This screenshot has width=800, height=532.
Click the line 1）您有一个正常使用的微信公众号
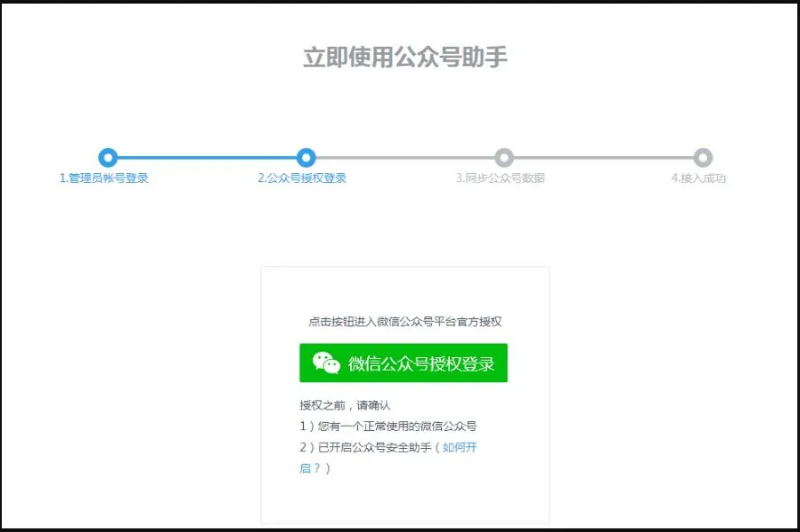pos(388,427)
